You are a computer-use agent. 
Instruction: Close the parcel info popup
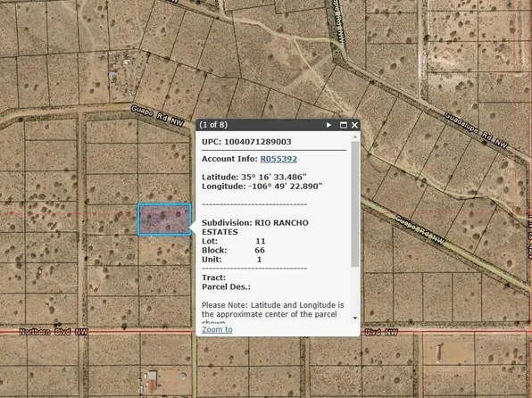354,125
